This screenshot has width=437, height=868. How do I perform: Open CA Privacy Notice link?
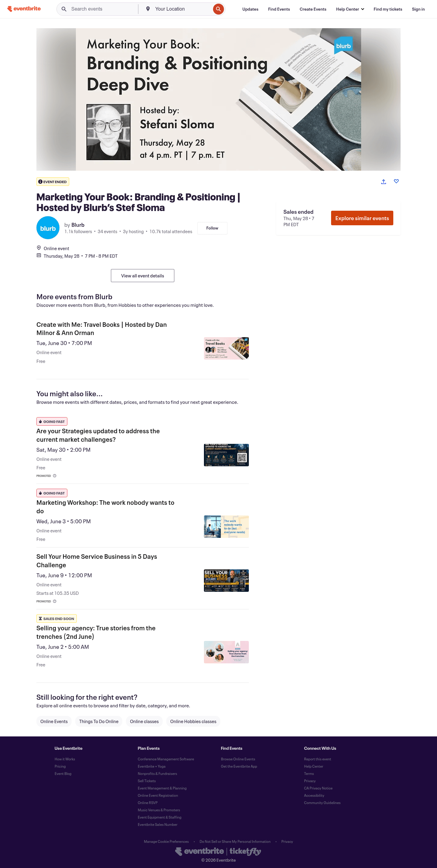click(318, 788)
